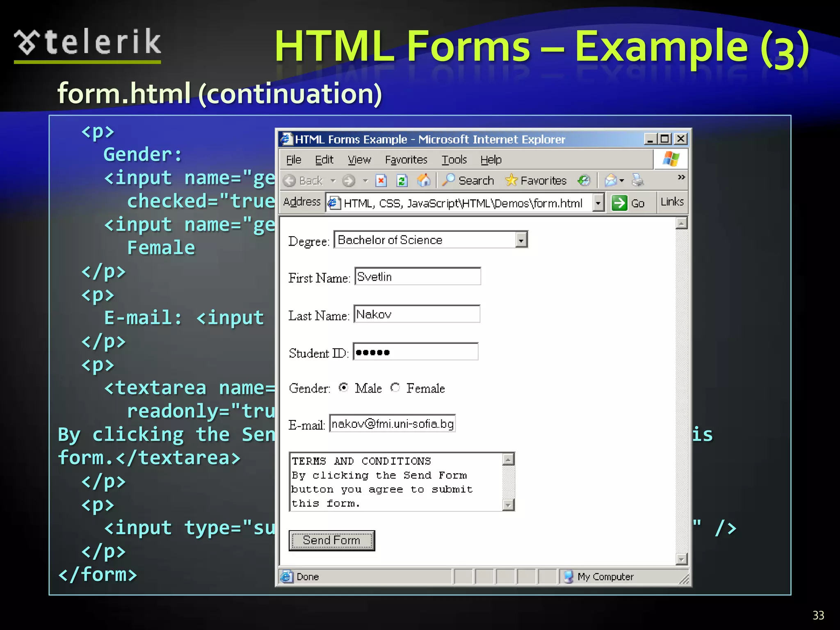This screenshot has height=630, width=840.
Task: Open the Tools menu
Action: (x=454, y=160)
